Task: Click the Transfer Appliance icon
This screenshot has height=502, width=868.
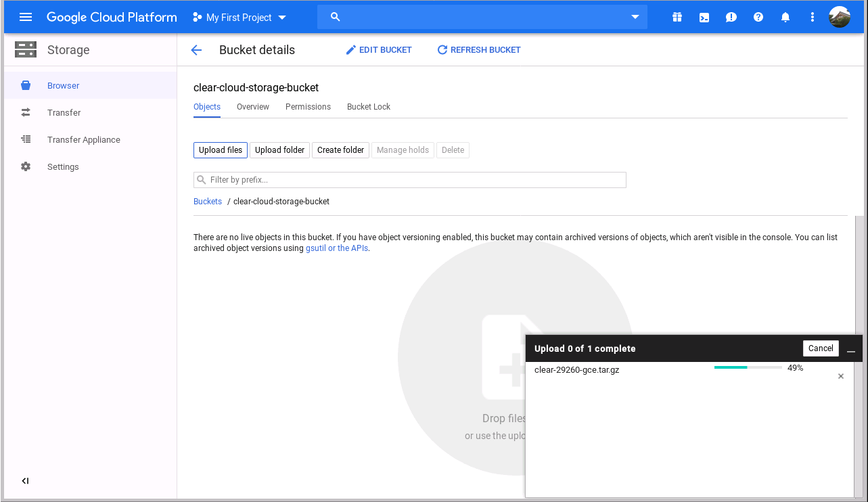Action: [26, 140]
